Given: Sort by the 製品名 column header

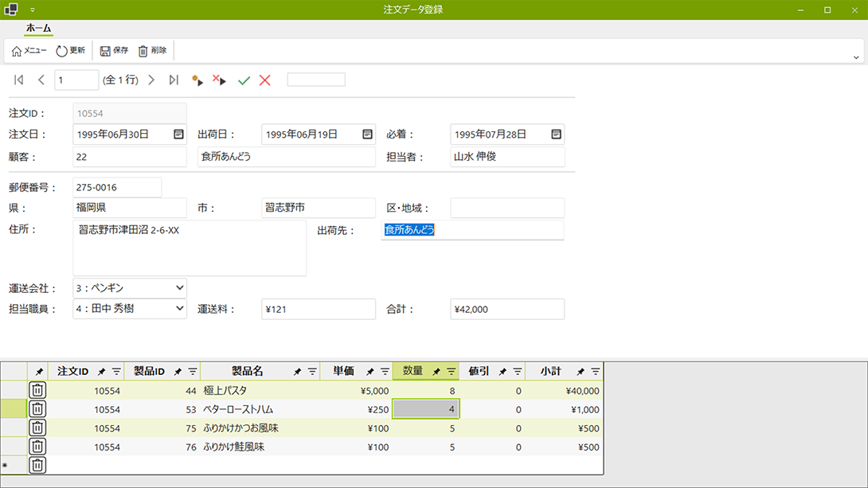Looking at the screenshot, I should point(247,371).
